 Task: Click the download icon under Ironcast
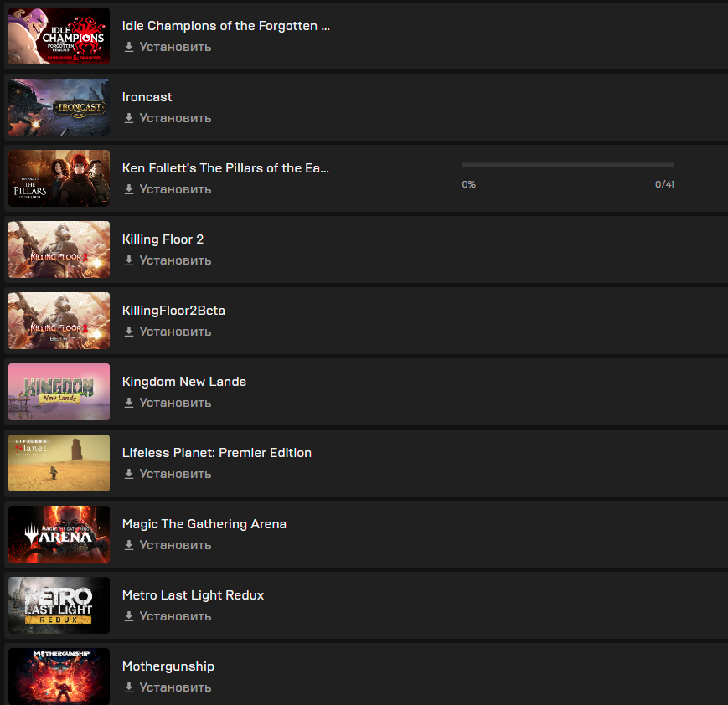(x=129, y=118)
